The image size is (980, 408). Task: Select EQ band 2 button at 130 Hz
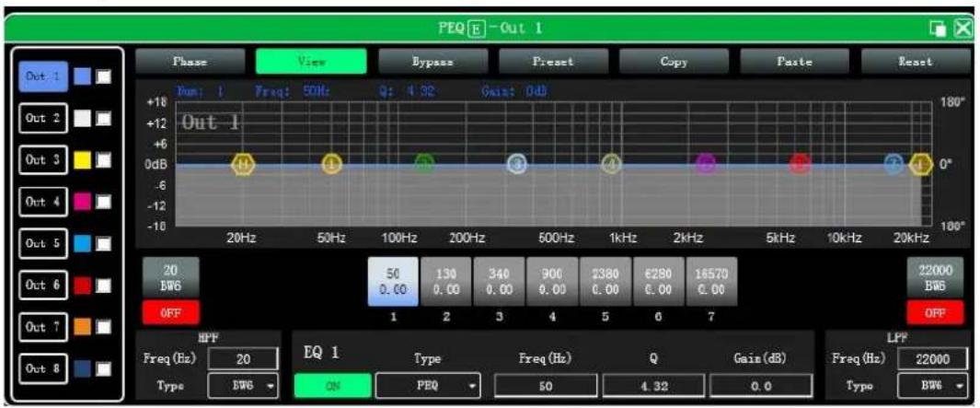pos(445,282)
